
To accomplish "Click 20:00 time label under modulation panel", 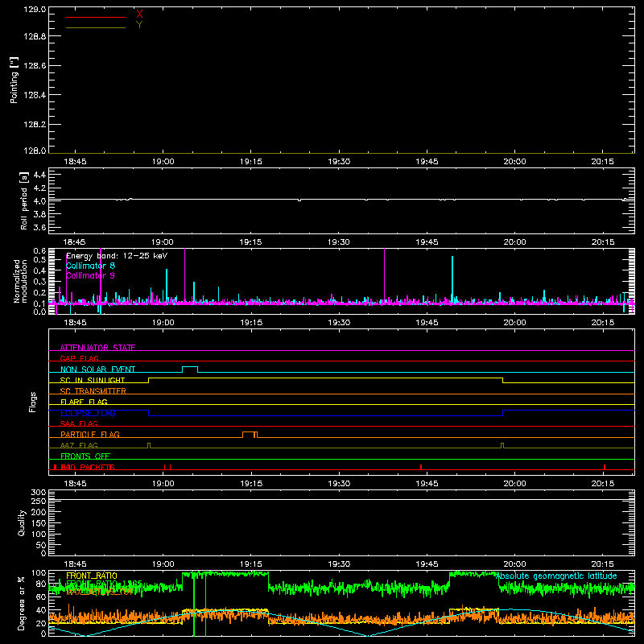I will click(514, 323).
